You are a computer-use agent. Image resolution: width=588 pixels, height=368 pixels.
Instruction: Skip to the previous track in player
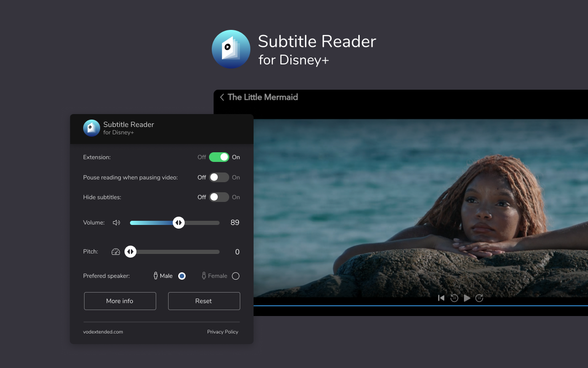441,298
